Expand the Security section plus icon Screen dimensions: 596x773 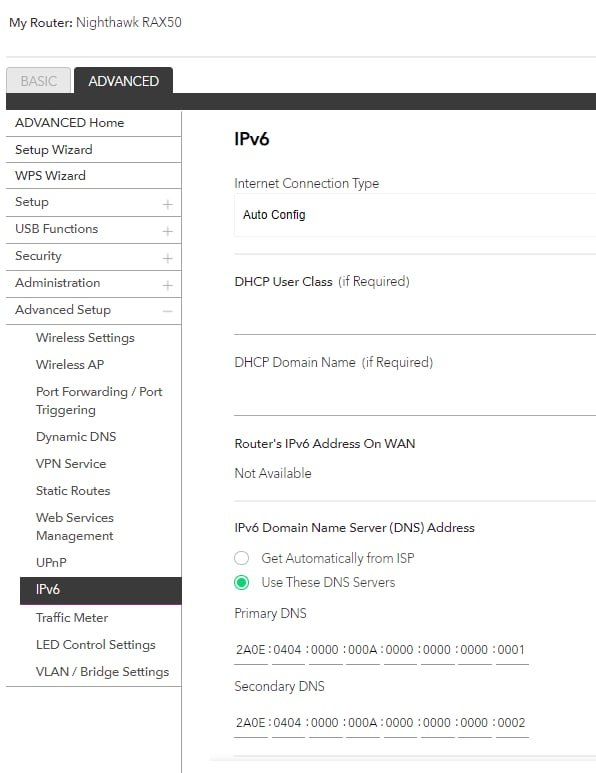[x=168, y=258]
